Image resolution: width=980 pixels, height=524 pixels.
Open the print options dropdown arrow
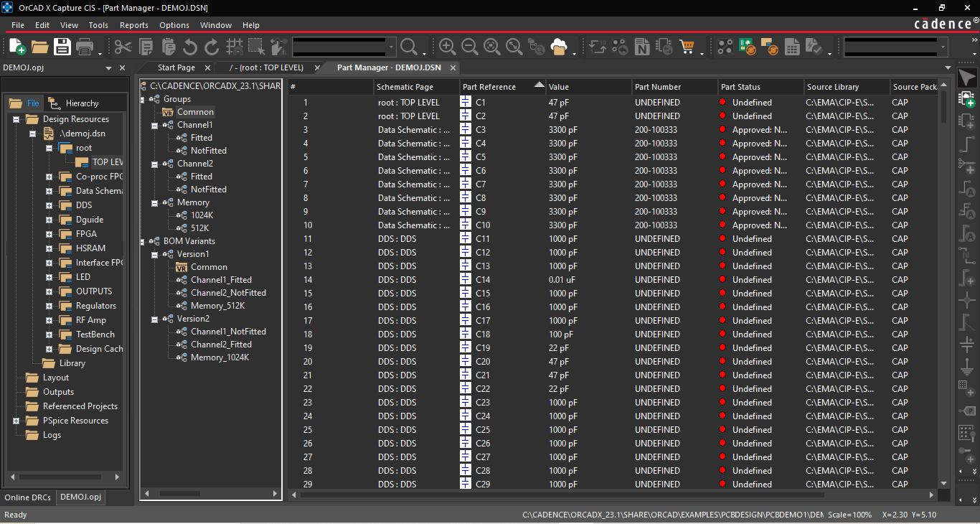[x=99, y=54]
